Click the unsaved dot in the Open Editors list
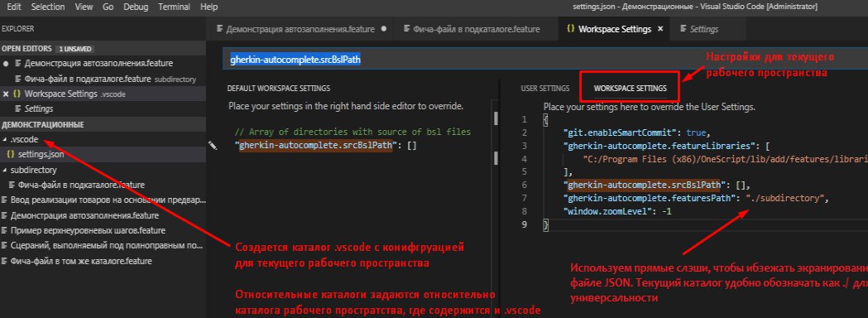Screen dimensions: 868x318 click(6, 63)
